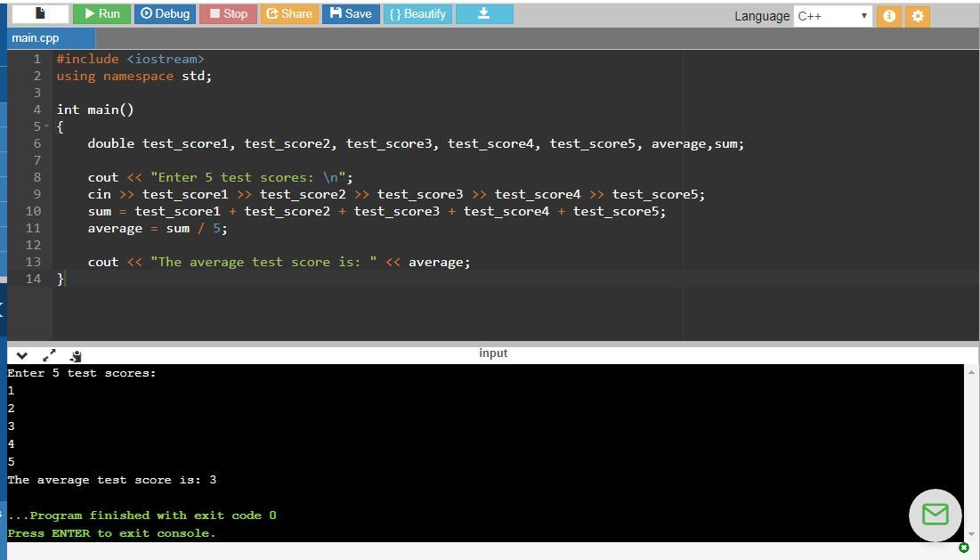Switch to the main.cpp tab
Viewport: 980px width, 560px height.
coord(52,38)
